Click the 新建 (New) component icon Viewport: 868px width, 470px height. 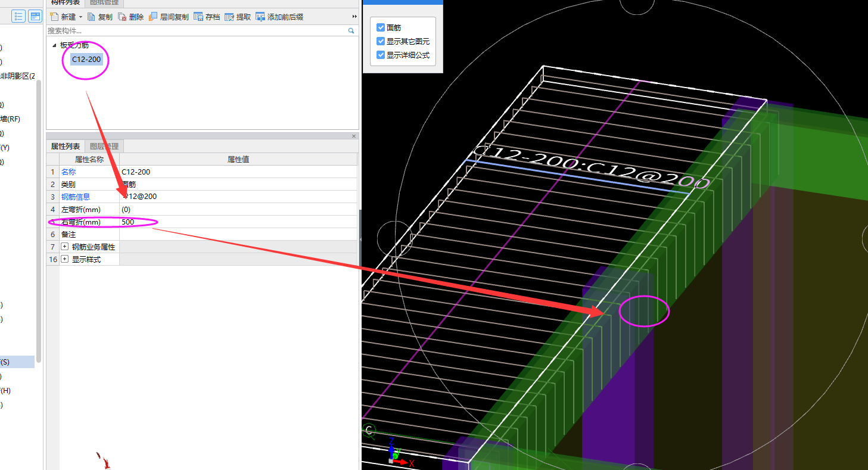[x=54, y=17]
